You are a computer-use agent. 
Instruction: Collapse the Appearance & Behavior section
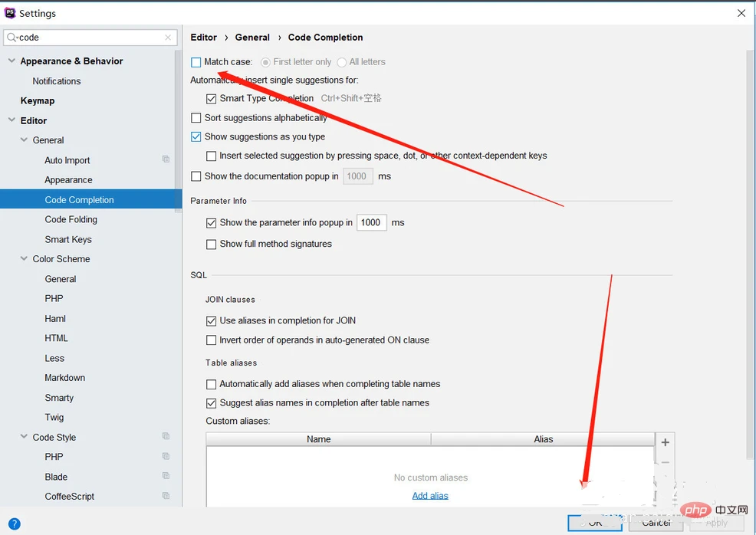pyautogui.click(x=12, y=61)
